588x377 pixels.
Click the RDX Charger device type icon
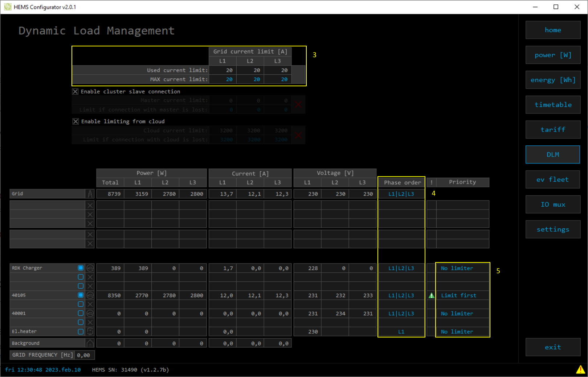coord(90,268)
